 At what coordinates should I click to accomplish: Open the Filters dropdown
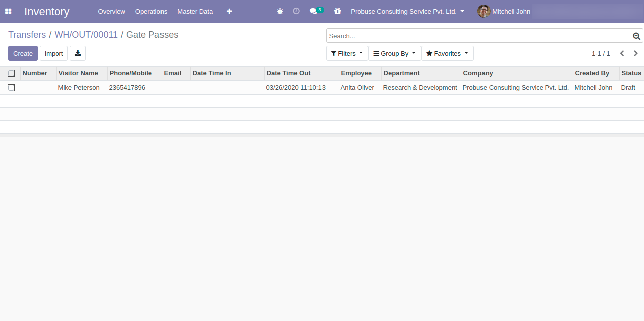347,53
